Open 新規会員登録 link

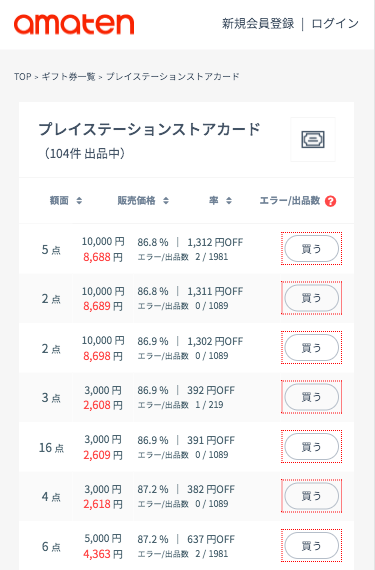(x=258, y=24)
